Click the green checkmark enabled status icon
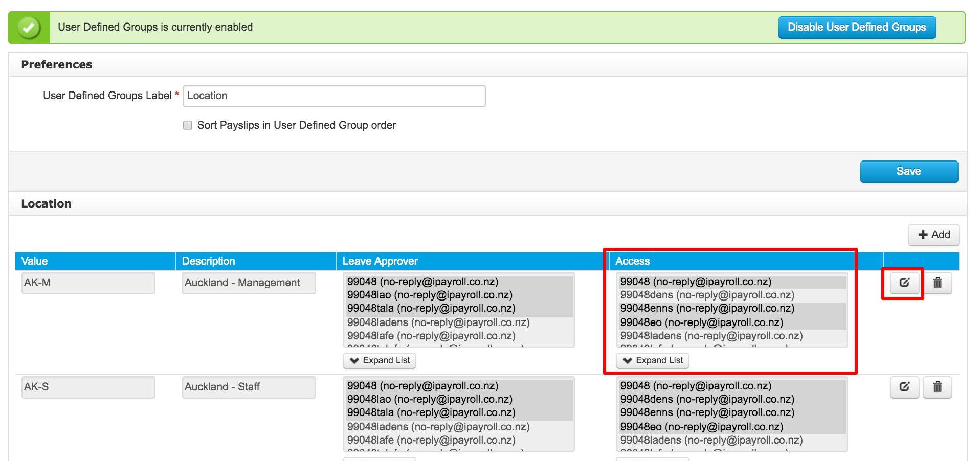Image resolution: width=980 pixels, height=461 pixels. 29,28
